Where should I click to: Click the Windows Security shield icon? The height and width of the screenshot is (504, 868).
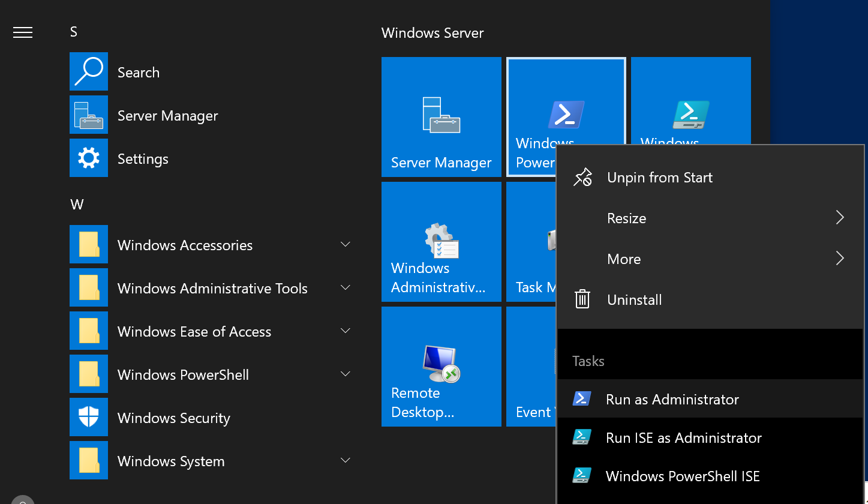89,418
